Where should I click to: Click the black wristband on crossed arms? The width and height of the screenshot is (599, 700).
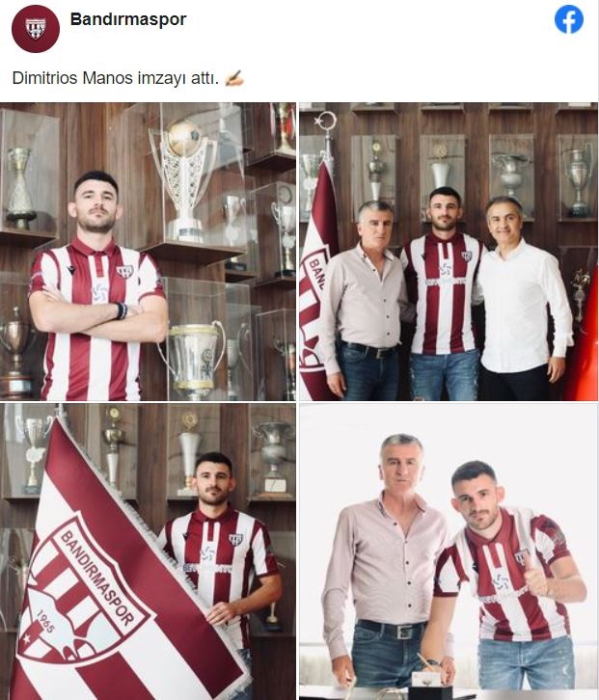[x=121, y=310]
